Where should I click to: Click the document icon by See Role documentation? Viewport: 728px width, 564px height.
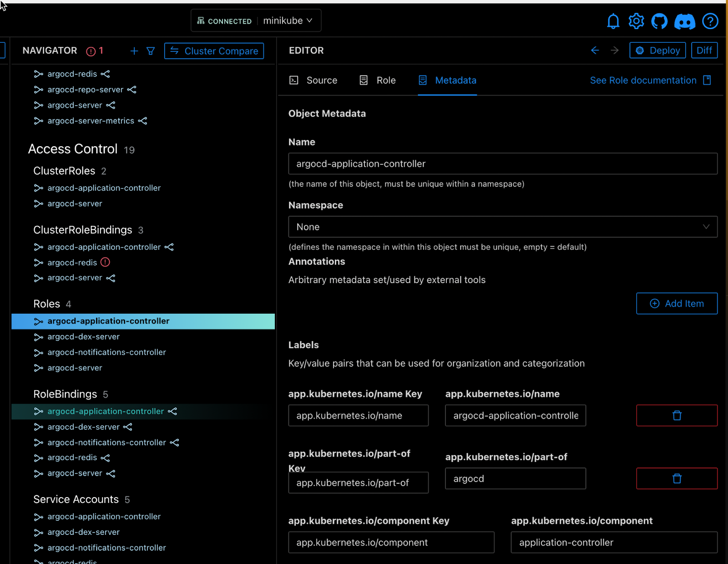coord(707,80)
